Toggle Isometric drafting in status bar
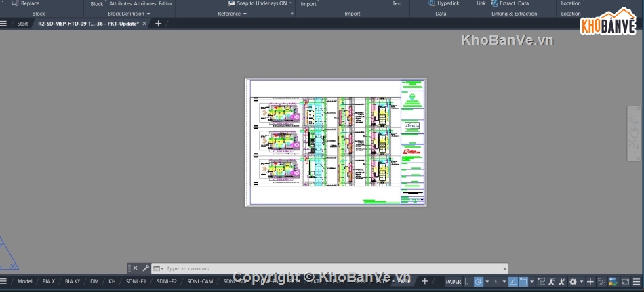This screenshot has height=292, width=644. (496, 282)
